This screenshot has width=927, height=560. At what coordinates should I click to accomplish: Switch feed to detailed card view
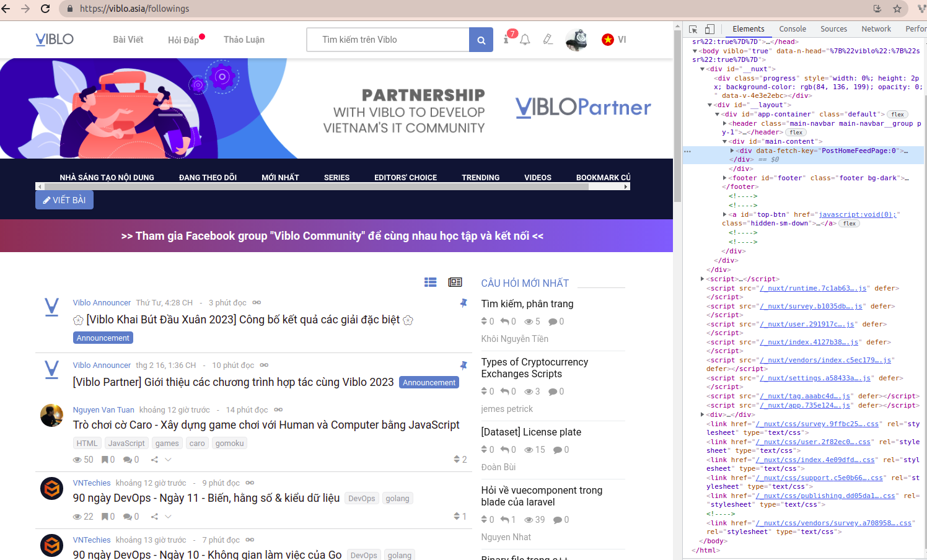click(455, 282)
